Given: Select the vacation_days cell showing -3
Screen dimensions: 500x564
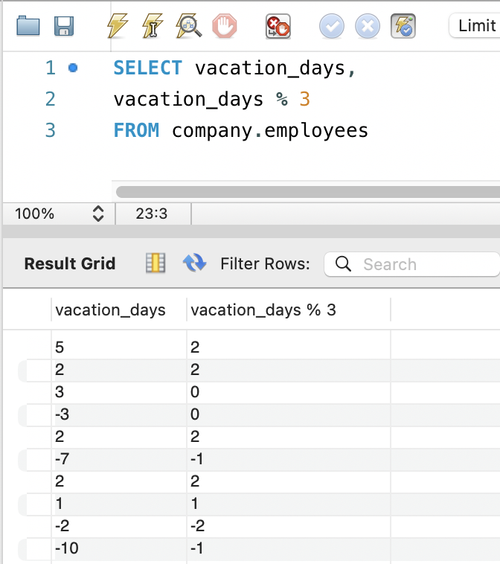Looking at the screenshot, I should pos(119,414).
